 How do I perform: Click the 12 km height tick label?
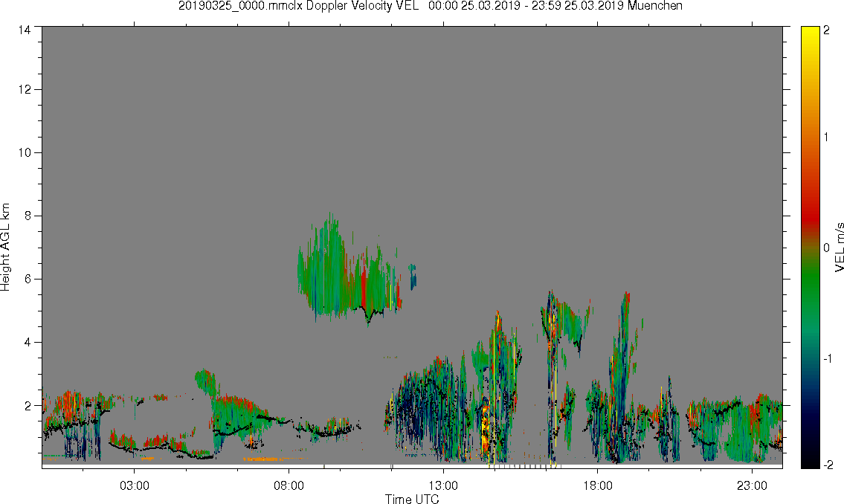point(25,89)
